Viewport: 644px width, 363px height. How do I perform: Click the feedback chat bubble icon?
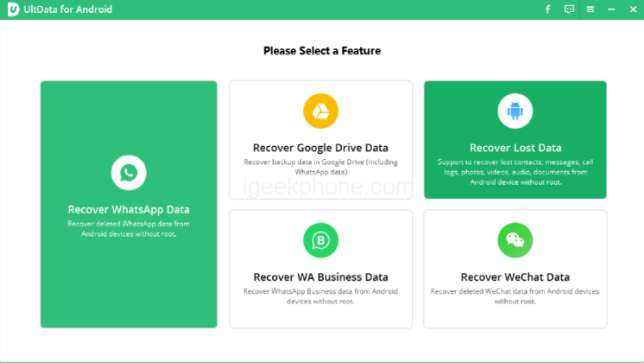coord(569,10)
